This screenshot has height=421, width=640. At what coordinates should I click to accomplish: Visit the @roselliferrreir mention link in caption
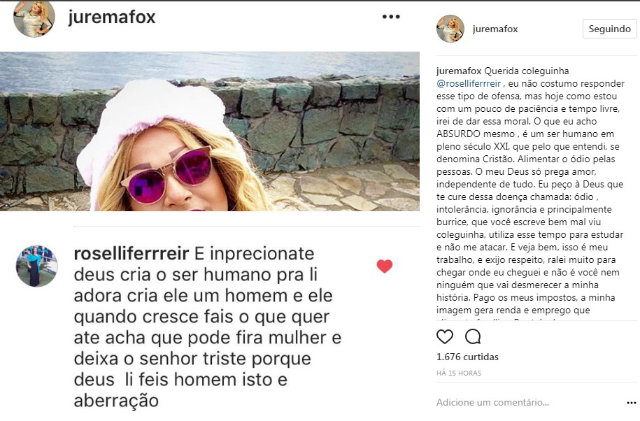[x=469, y=84]
